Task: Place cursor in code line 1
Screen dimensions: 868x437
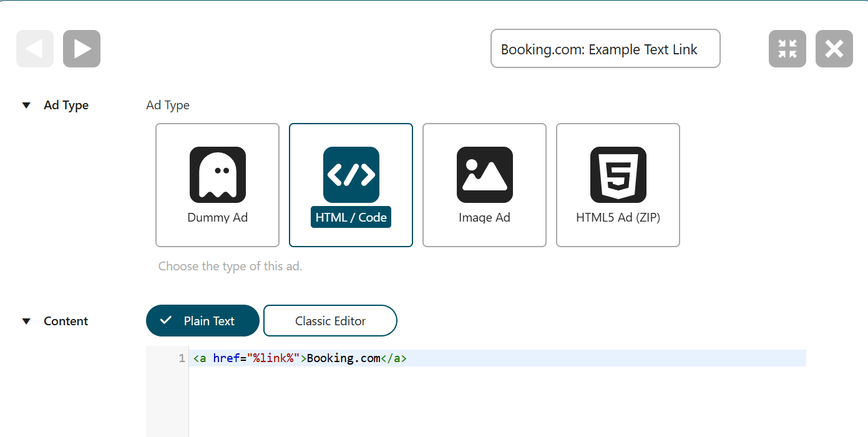Action: tap(497, 358)
